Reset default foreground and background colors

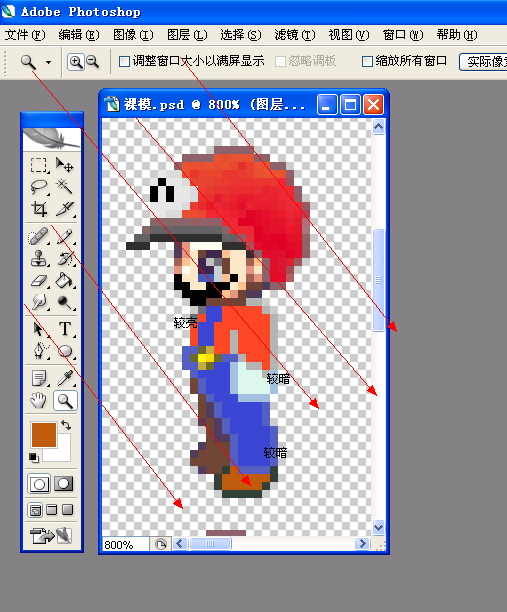(34, 457)
